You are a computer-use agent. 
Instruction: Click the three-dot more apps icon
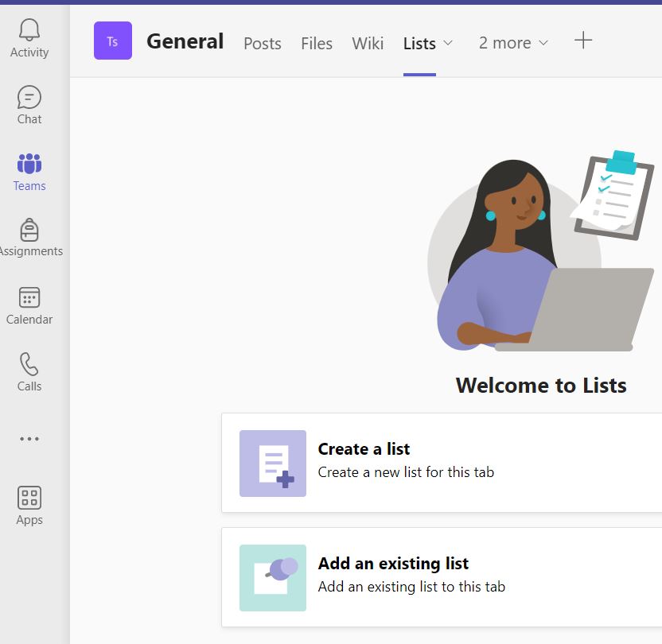coord(29,439)
